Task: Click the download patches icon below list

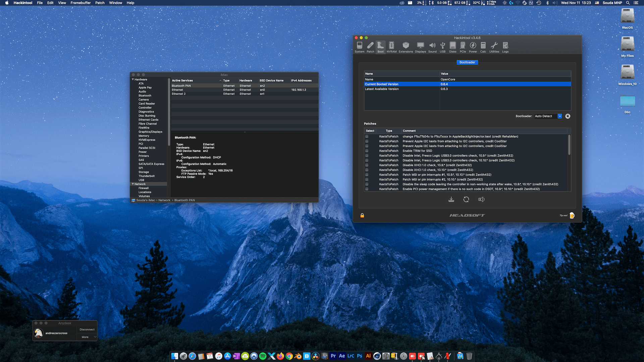Action: [451, 199]
